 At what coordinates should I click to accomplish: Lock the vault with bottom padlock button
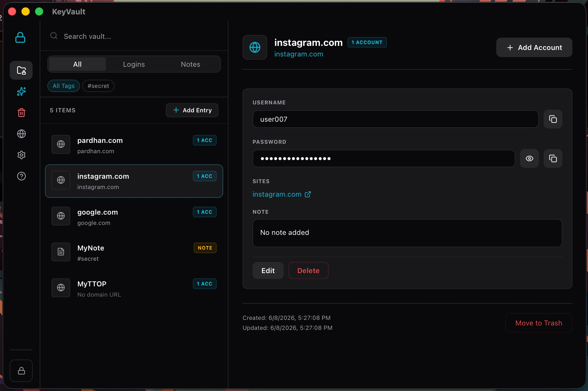coord(21,371)
